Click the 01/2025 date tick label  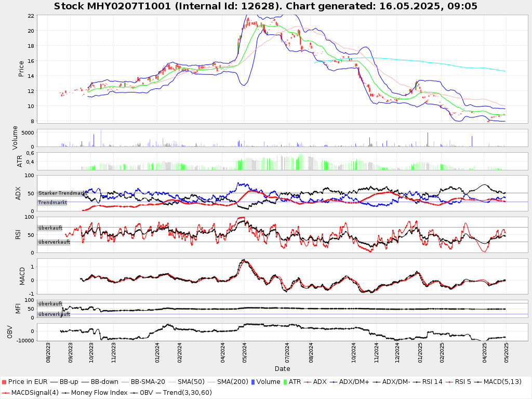420,353
